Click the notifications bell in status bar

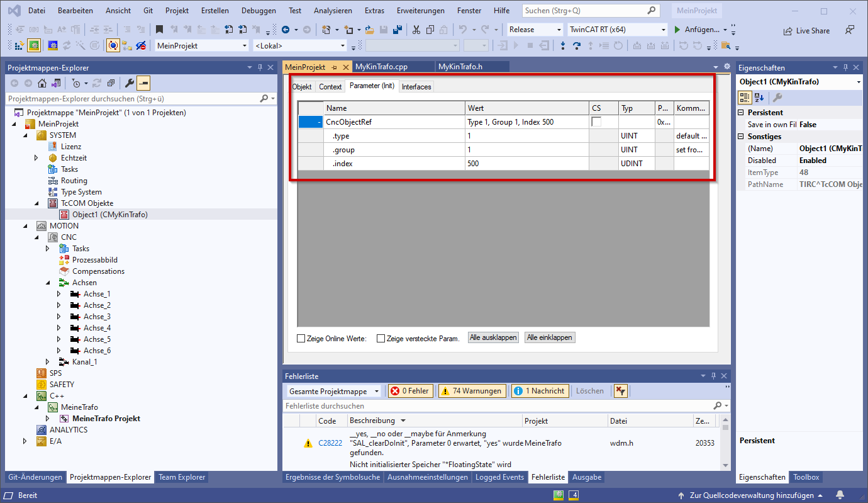[840, 495]
